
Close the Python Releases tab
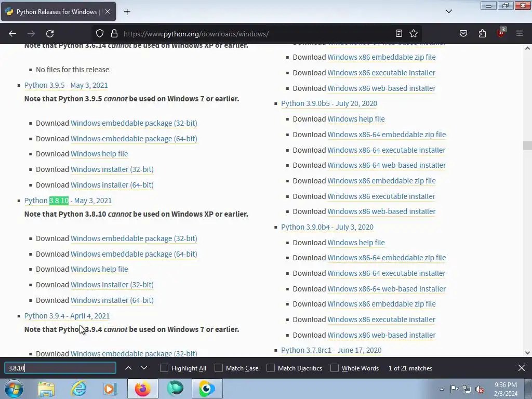click(108, 11)
